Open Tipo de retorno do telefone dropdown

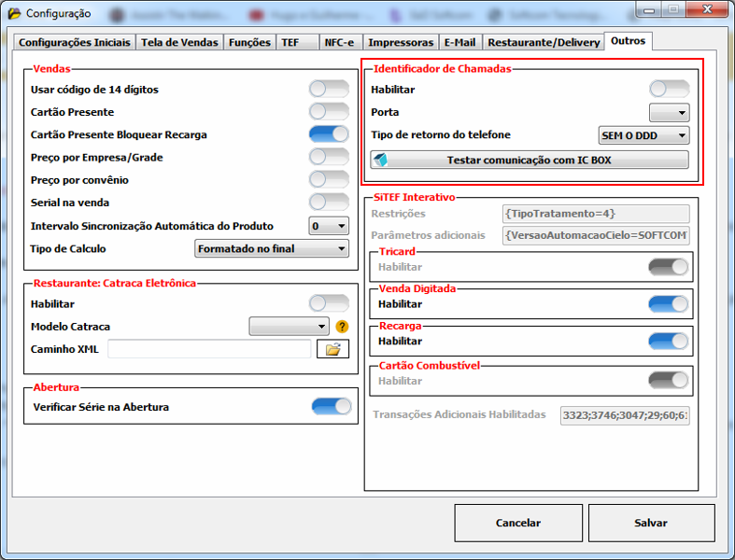click(x=643, y=135)
